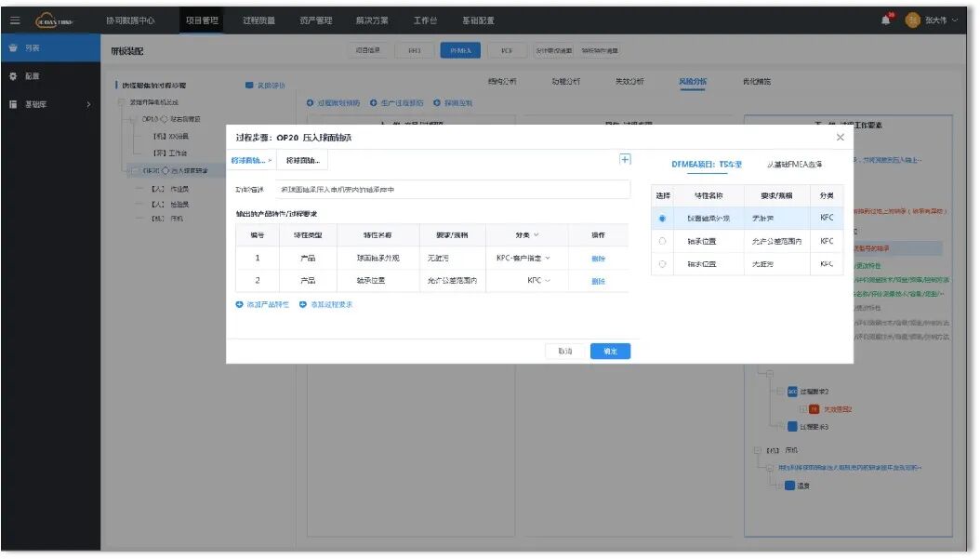Click the user avatar in the header
Image resolution: width=980 pixels, height=559 pixels.
[x=912, y=20]
